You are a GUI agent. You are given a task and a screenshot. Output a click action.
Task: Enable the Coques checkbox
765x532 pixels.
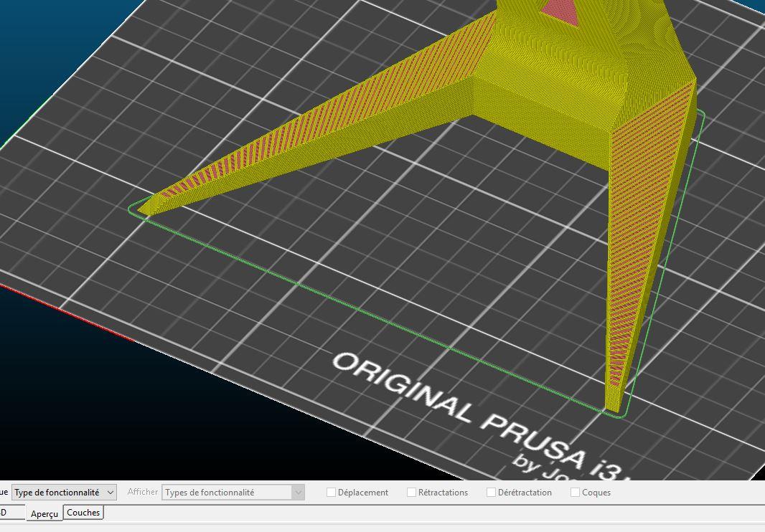click(576, 493)
